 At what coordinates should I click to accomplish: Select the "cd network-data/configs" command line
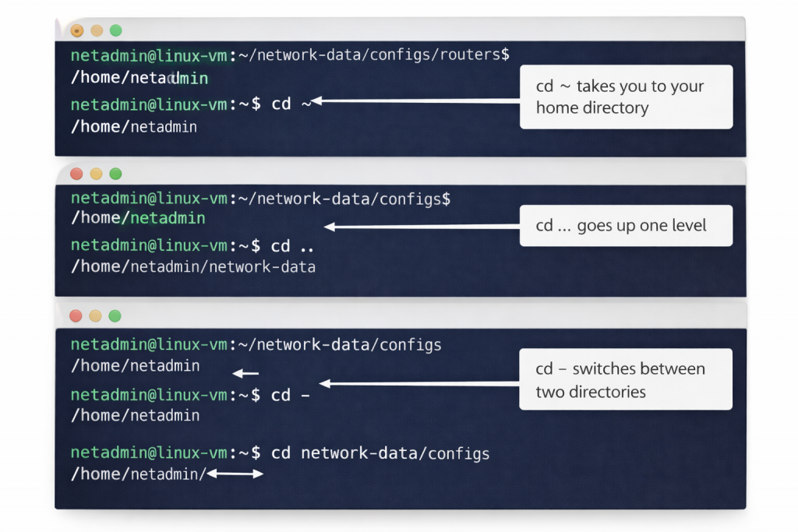380,453
